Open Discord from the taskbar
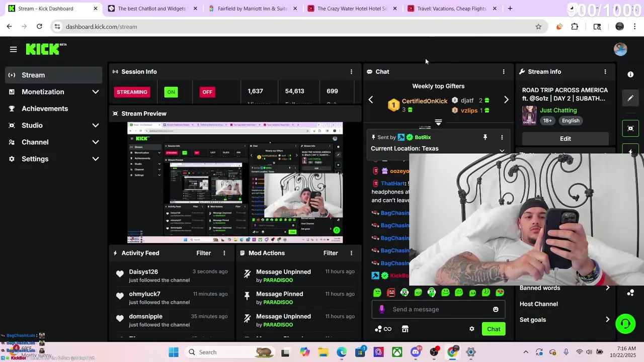Viewport: 644px width, 362px height. (x=416, y=352)
